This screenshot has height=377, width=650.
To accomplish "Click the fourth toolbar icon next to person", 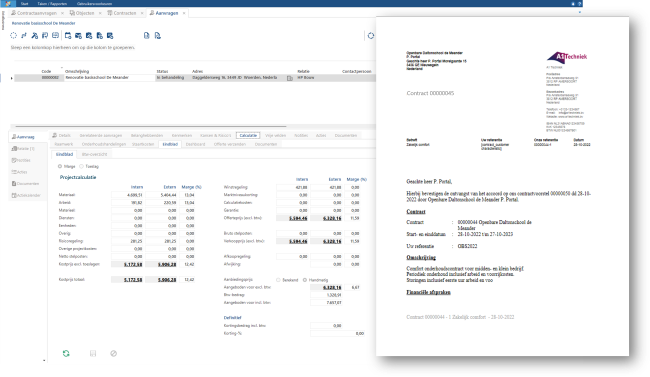I will (45, 36).
